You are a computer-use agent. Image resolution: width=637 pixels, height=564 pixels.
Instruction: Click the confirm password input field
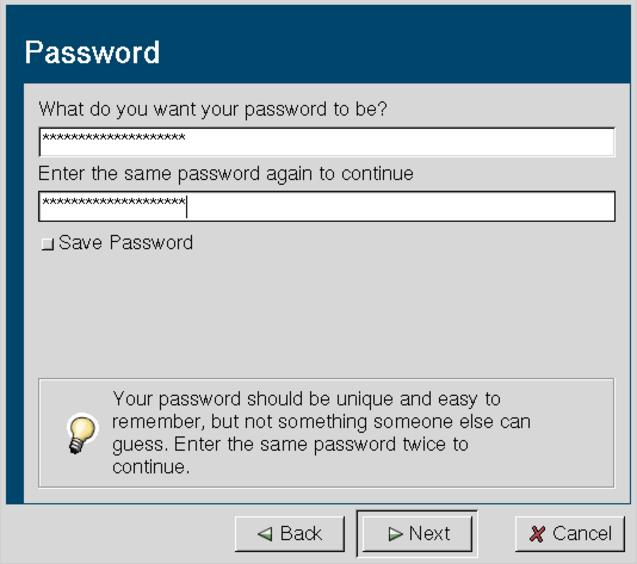click(x=327, y=206)
